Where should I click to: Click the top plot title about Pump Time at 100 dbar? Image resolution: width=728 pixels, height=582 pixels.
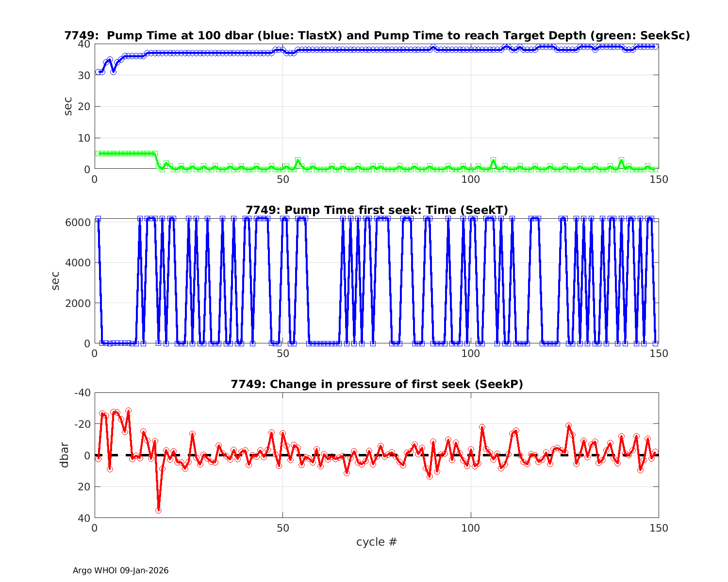pos(377,36)
